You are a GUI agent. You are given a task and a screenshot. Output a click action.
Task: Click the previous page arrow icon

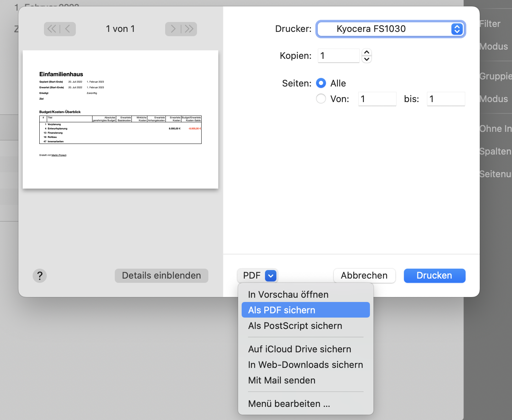click(x=68, y=29)
